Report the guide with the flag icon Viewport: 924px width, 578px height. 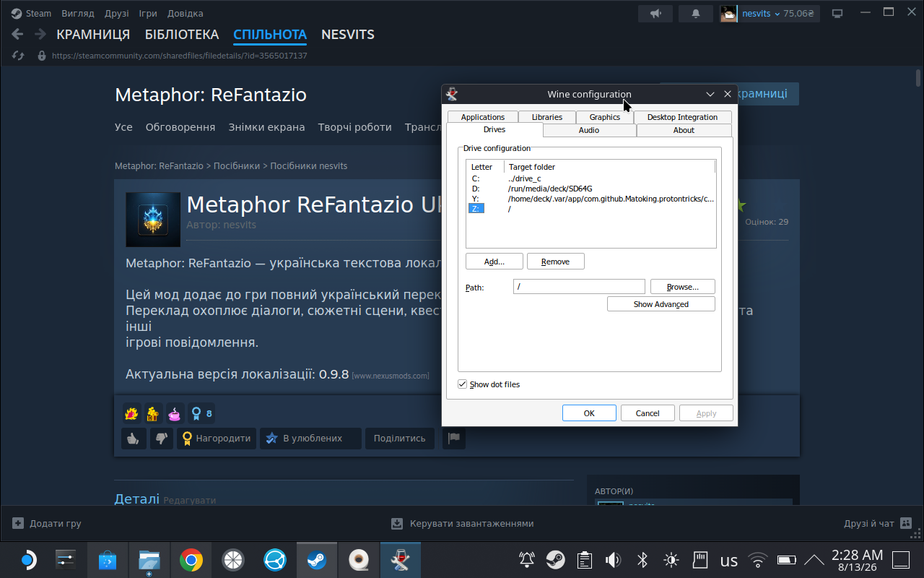tap(454, 439)
